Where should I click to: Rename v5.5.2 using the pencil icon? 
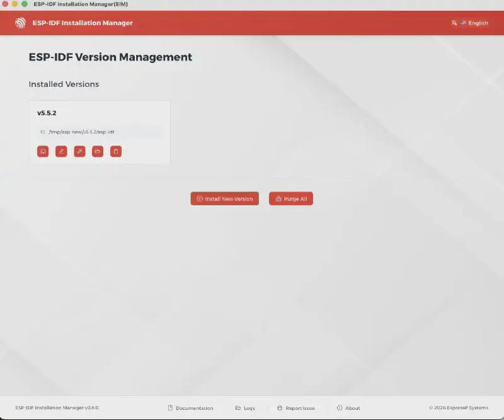click(x=61, y=151)
